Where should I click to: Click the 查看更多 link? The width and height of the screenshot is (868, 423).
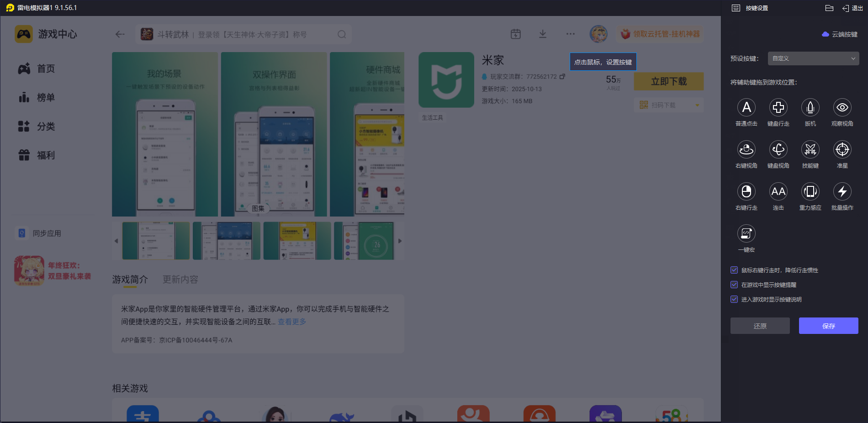tap(292, 322)
